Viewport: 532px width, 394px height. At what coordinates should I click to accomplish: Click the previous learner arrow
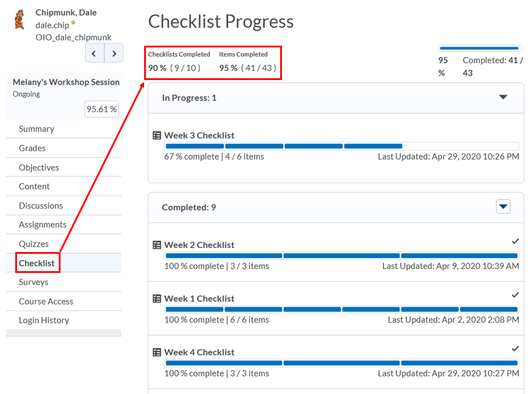point(94,53)
